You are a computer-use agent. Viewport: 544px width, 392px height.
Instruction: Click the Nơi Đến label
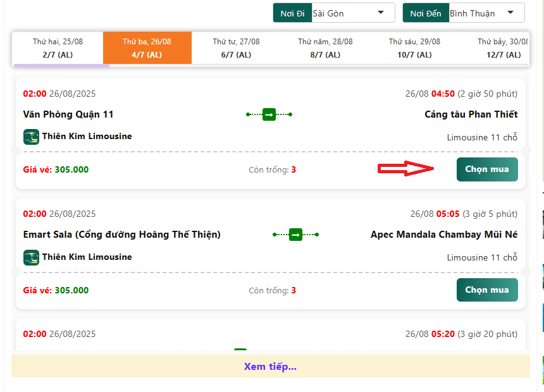pos(425,13)
